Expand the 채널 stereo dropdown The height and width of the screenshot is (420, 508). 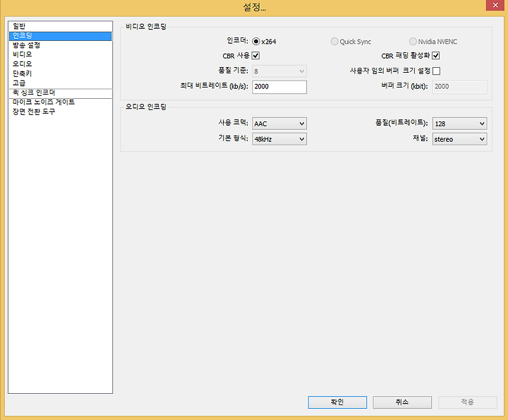coord(459,139)
